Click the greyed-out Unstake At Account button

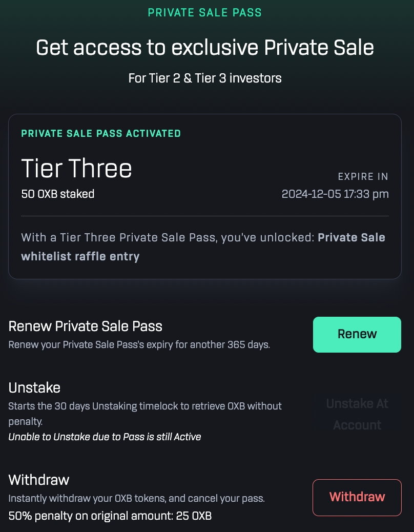pyautogui.click(x=357, y=414)
